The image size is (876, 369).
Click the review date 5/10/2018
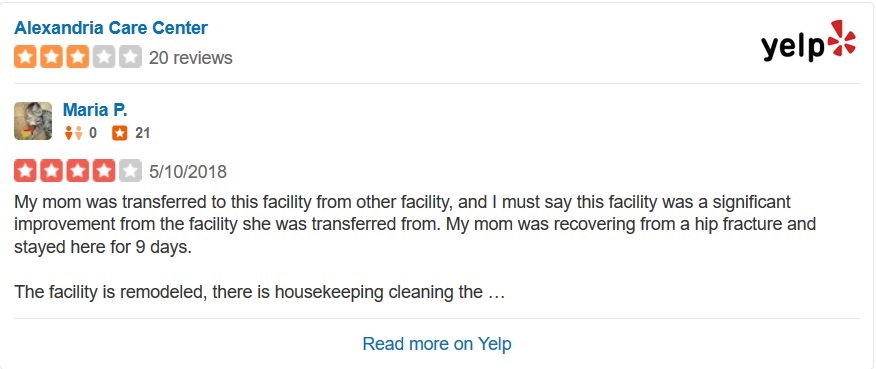[x=188, y=172]
